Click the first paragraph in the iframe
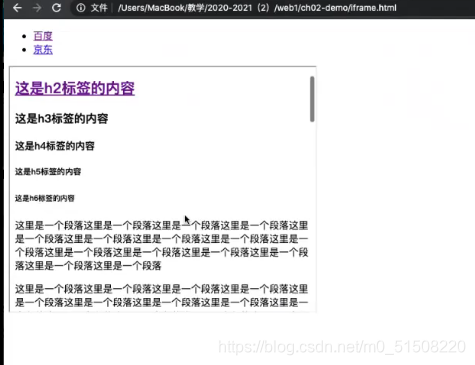The width and height of the screenshot is (475, 365). click(162, 245)
